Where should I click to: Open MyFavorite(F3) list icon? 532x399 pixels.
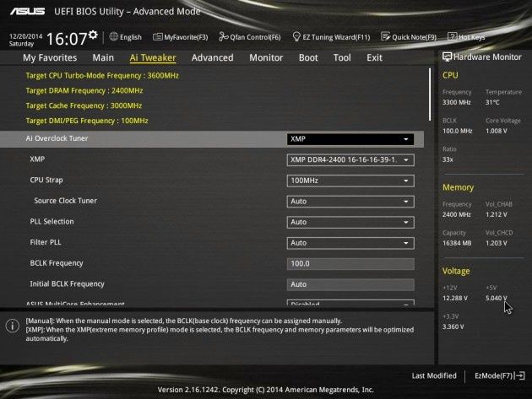click(x=157, y=37)
